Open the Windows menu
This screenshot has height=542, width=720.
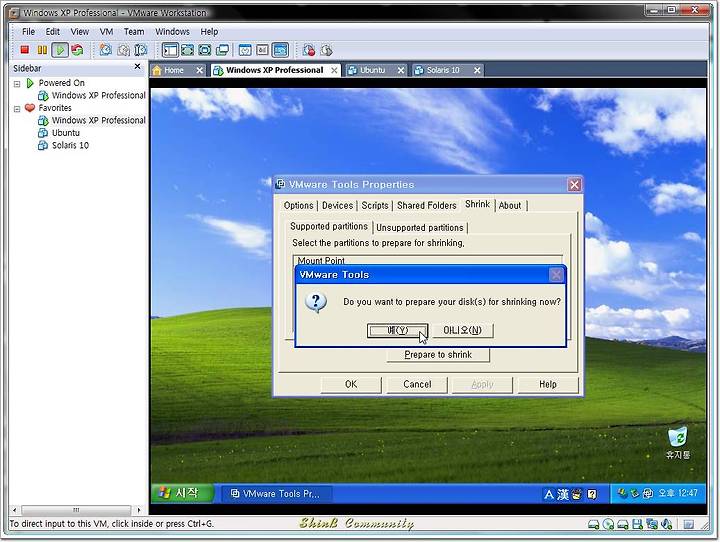coord(172,32)
